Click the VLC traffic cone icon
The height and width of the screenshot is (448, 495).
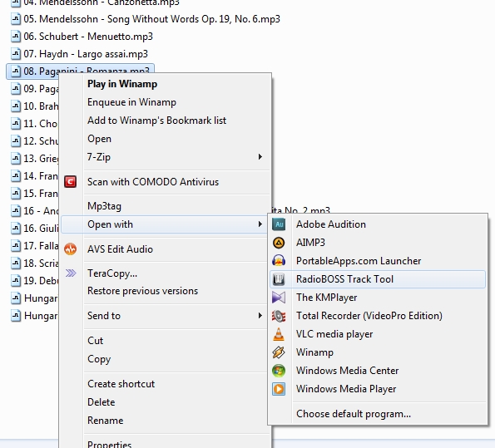point(279,334)
